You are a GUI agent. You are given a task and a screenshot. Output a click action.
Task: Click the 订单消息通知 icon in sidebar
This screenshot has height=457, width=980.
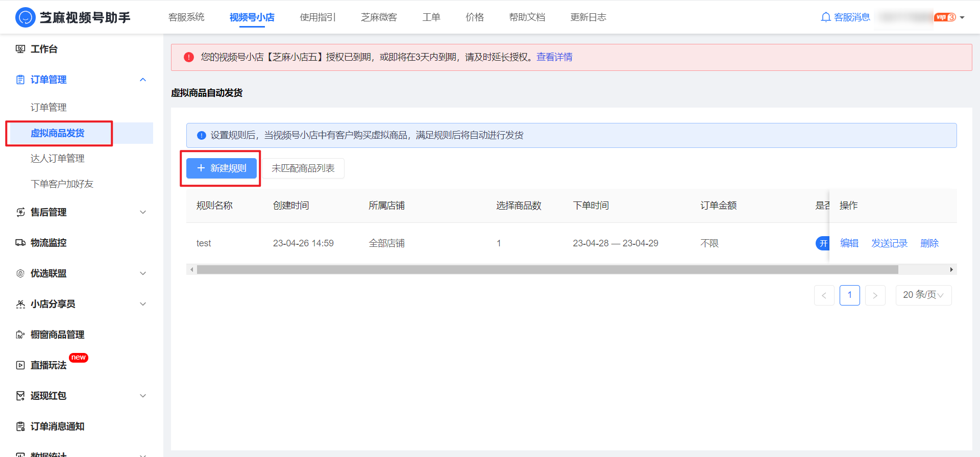20,426
